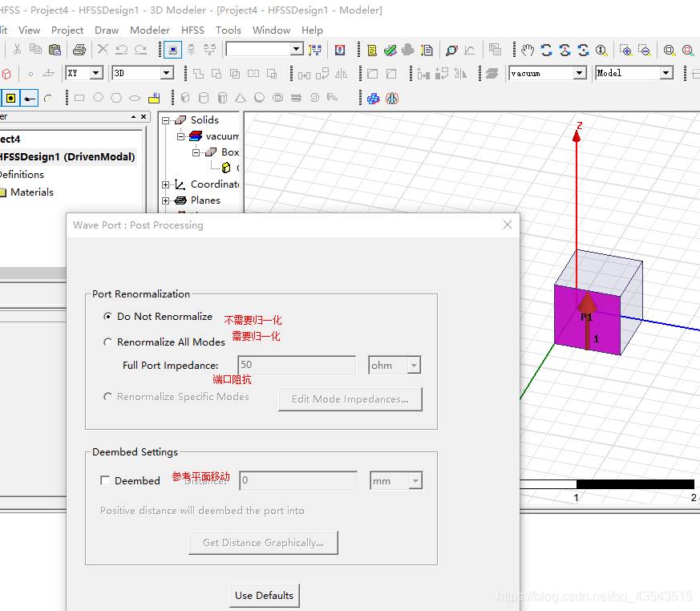This screenshot has width=700, height=611.
Task: Open the HFSS menu
Action: point(192,30)
